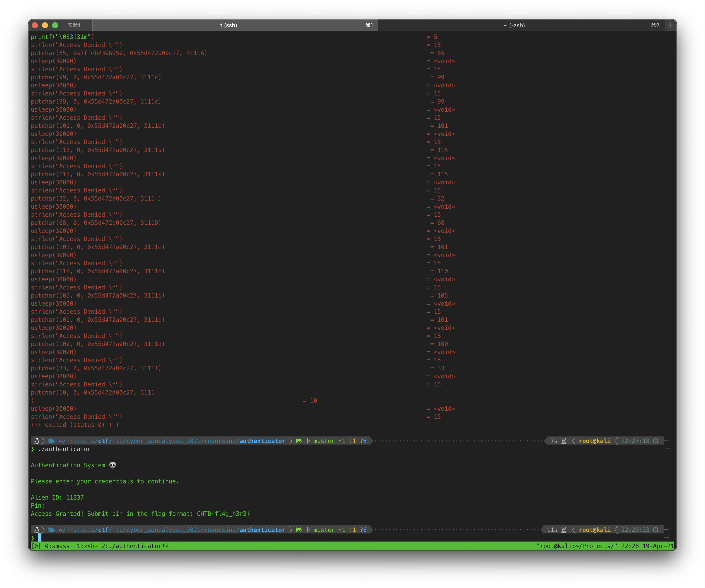Image resolution: width=705 pixels, height=588 pixels.
Task: Click "root@kali" in the 22:27:18 prompt
Action: click(x=595, y=441)
